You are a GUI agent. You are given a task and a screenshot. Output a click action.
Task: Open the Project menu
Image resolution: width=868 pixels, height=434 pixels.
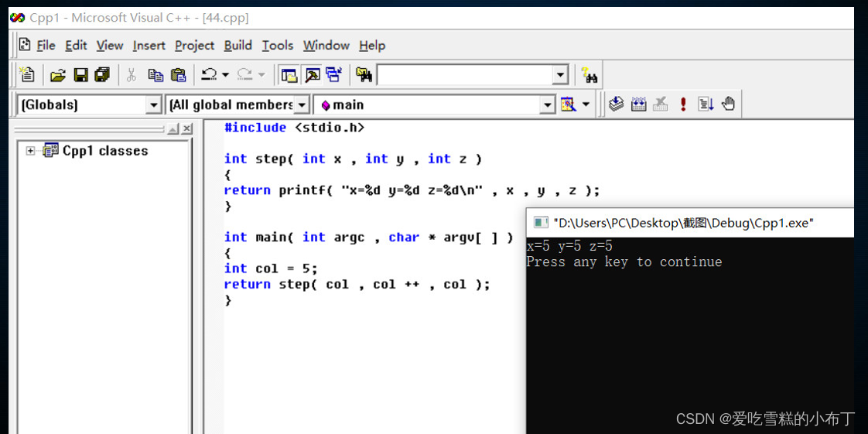[x=195, y=46]
